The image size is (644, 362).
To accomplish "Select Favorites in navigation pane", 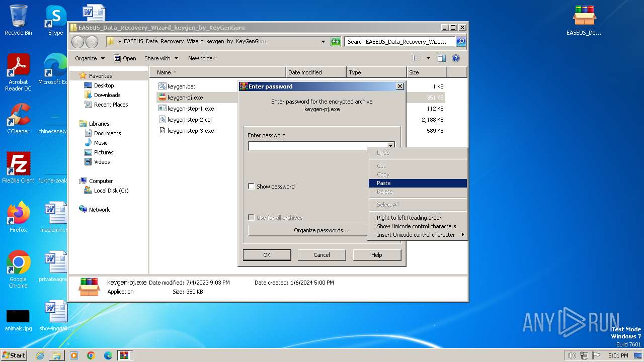I will 100,76.
